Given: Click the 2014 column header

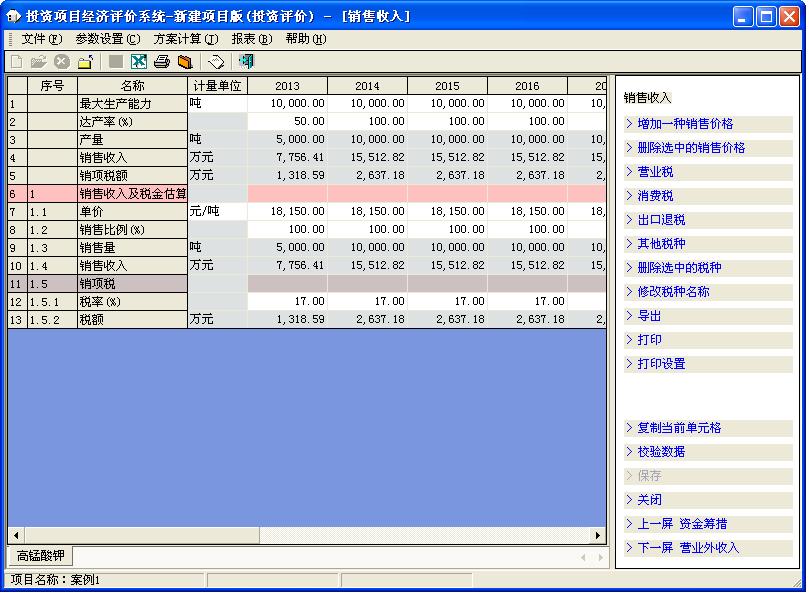Looking at the screenshot, I should pos(367,86).
